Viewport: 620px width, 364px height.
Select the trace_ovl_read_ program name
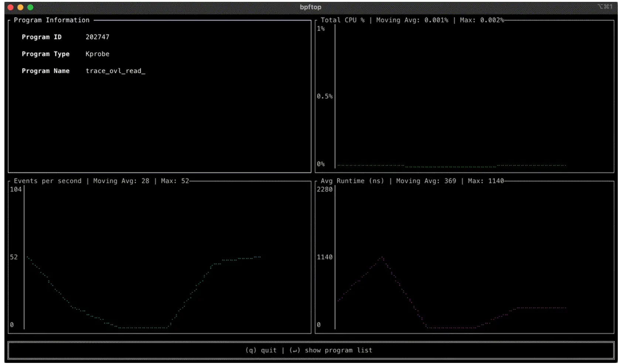(x=116, y=71)
